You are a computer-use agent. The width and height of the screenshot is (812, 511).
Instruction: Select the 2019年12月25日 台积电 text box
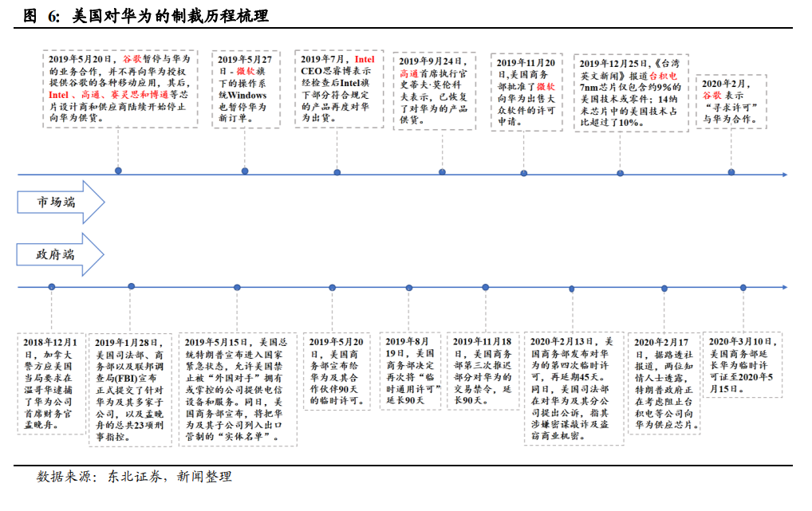pos(631,93)
